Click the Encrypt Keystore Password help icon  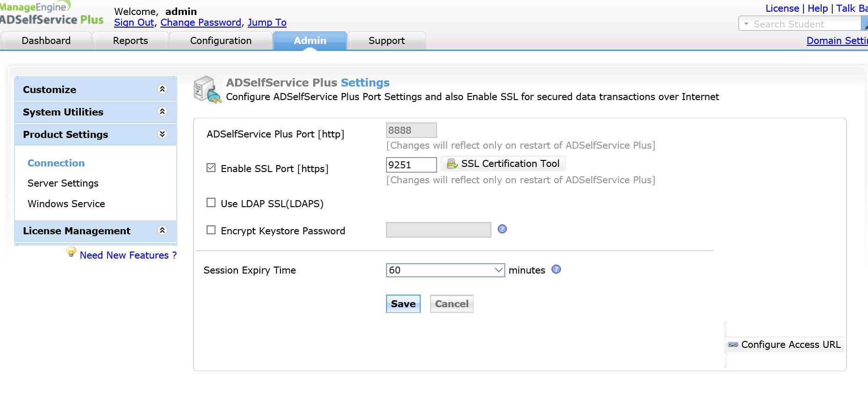tap(502, 229)
